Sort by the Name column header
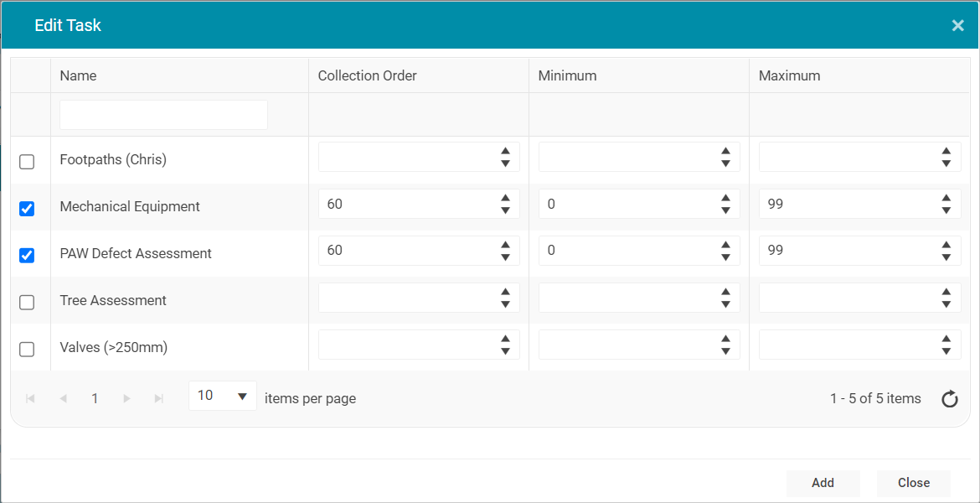Image resolution: width=980 pixels, height=503 pixels. click(x=79, y=75)
